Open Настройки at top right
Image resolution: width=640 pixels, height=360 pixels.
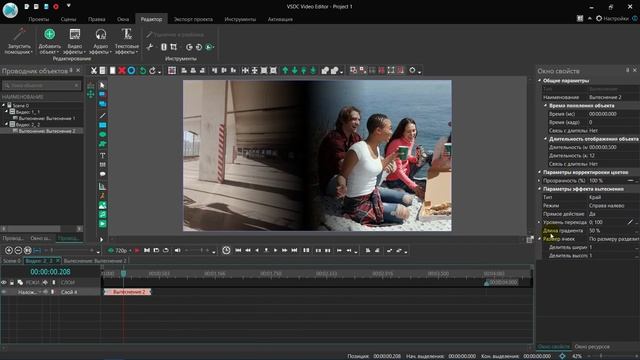[x=612, y=18]
